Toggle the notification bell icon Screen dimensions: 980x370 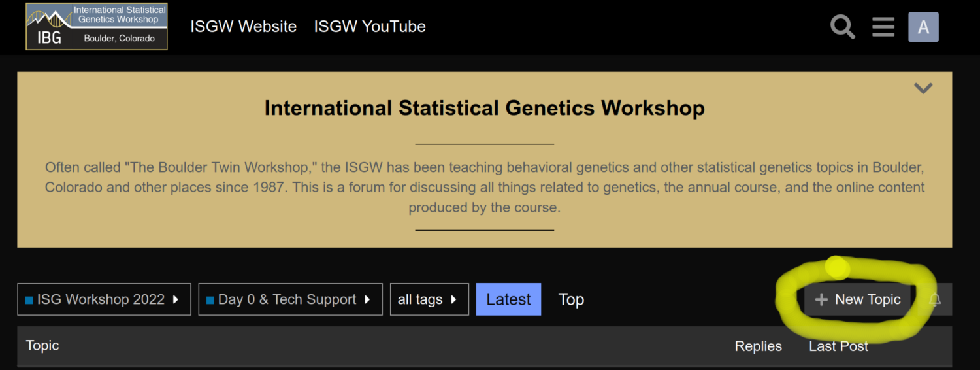coord(935,299)
